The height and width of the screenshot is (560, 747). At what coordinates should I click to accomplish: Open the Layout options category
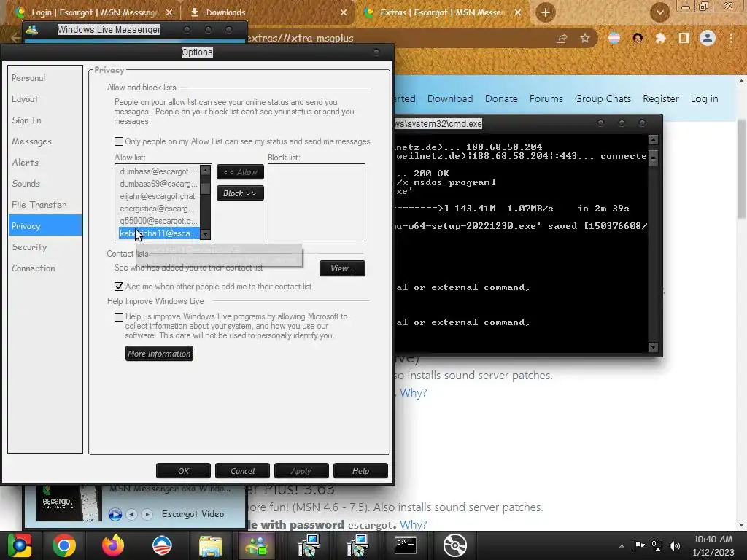(x=25, y=99)
